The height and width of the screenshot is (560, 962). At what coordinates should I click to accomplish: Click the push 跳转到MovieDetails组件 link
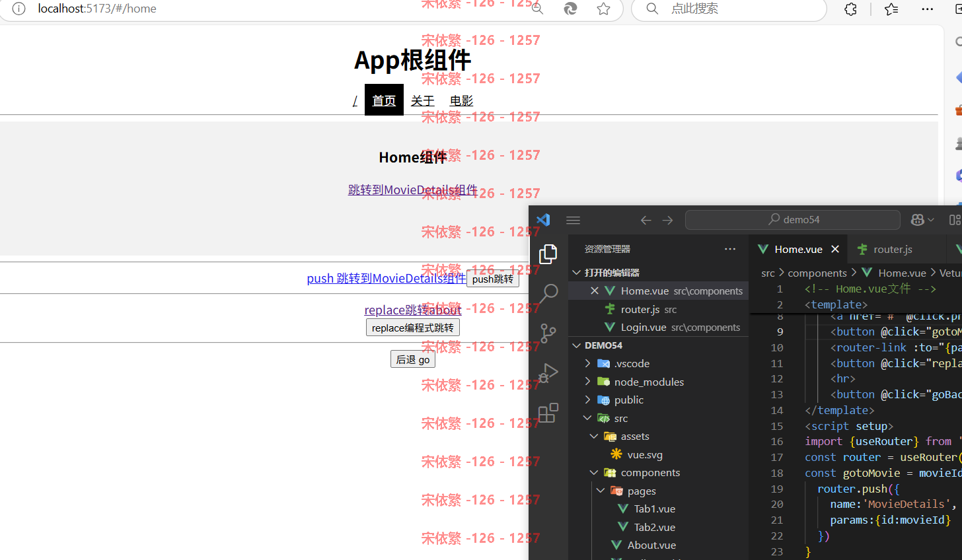pos(387,278)
